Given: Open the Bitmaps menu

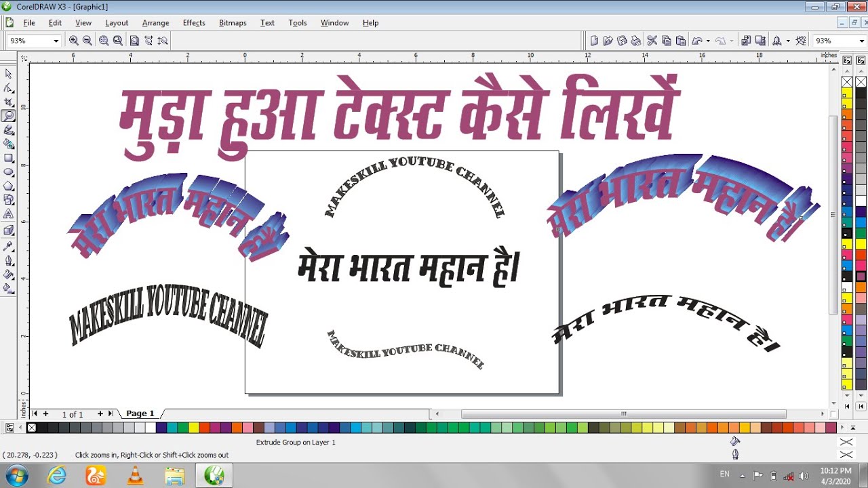Looking at the screenshot, I should point(233,22).
